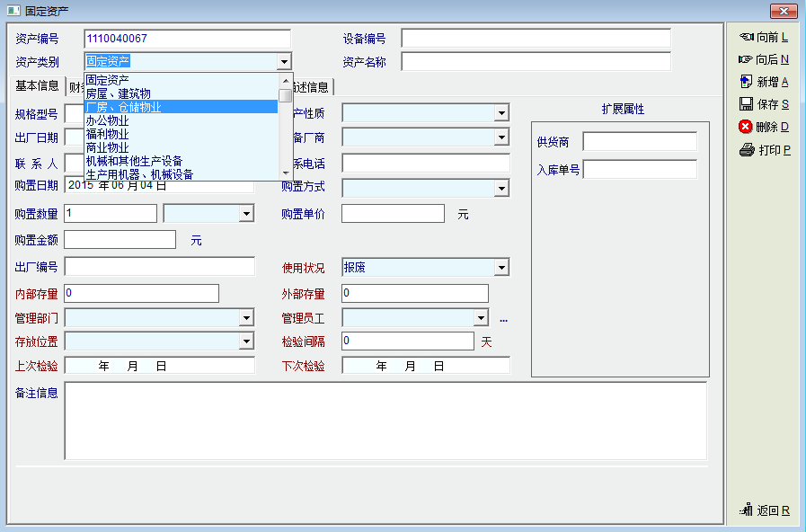This screenshot has height=532, width=806.
Task: Click the 向前 (previous record) hand icon
Action: (746, 37)
